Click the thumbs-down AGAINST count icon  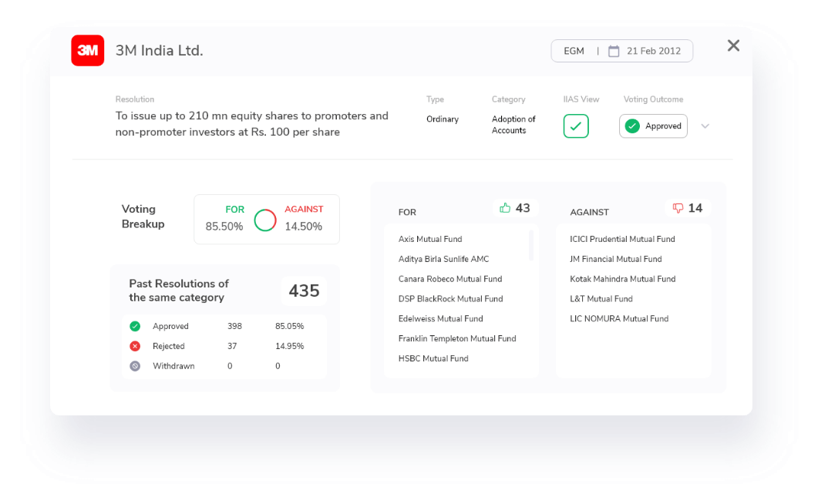click(678, 208)
